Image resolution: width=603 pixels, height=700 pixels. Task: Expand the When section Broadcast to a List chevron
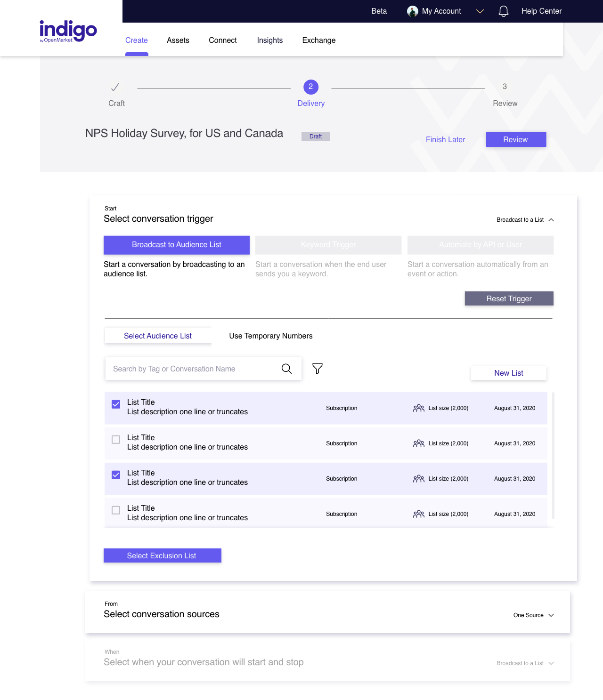coord(551,663)
